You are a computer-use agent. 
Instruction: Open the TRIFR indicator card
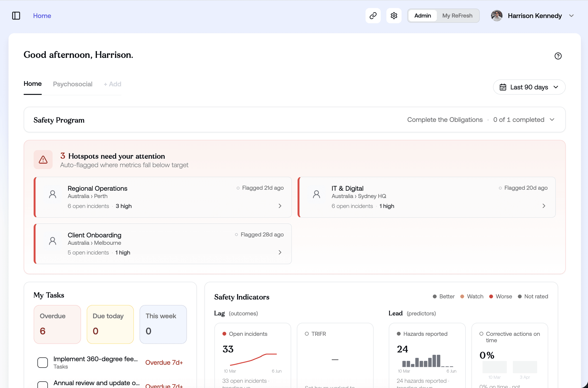335,355
